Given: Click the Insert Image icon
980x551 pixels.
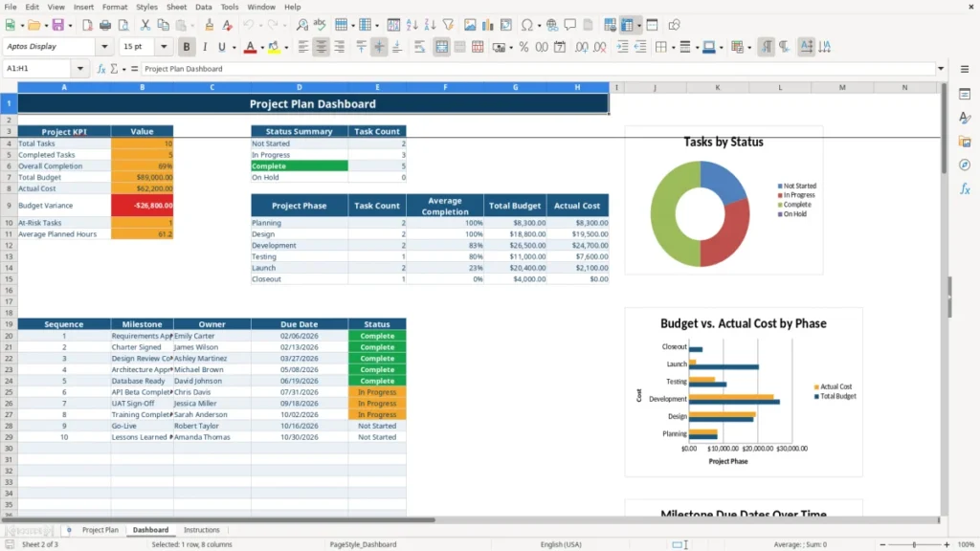Looking at the screenshot, I should (x=470, y=25).
